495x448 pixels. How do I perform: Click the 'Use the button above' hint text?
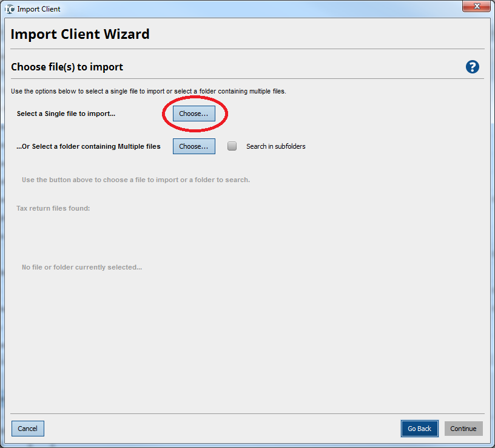pyautogui.click(x=136, y=180)
